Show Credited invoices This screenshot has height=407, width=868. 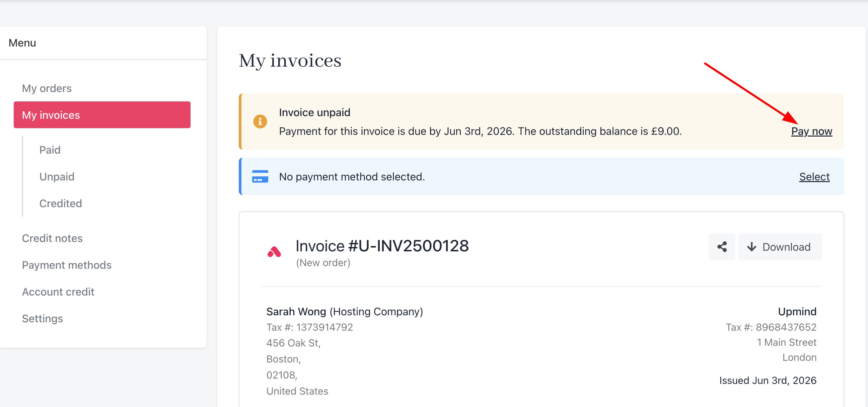tap(61, 203)
